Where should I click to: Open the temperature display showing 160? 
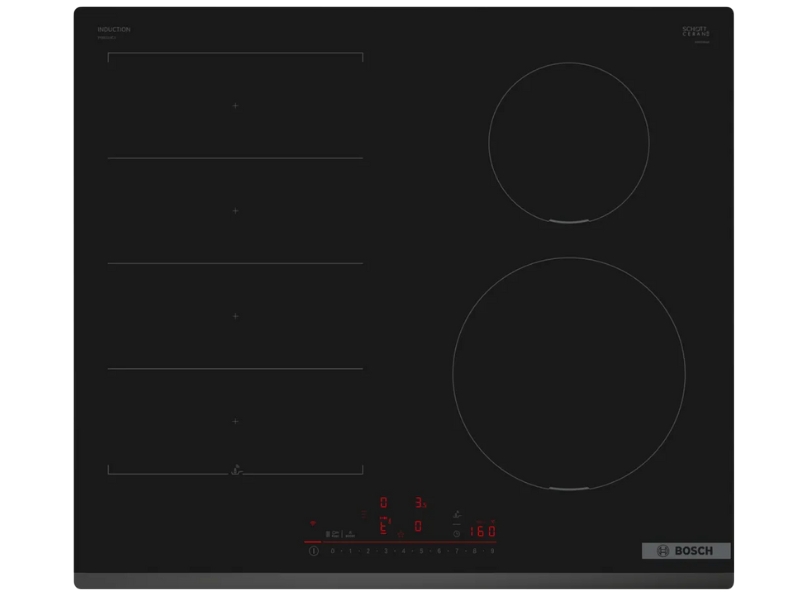(483, 530)
